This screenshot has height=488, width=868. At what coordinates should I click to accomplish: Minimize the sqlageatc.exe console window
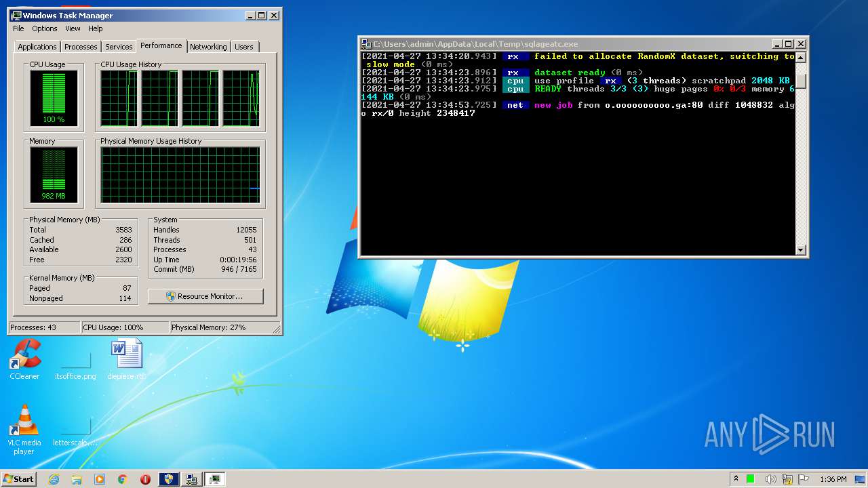(777, 43)
